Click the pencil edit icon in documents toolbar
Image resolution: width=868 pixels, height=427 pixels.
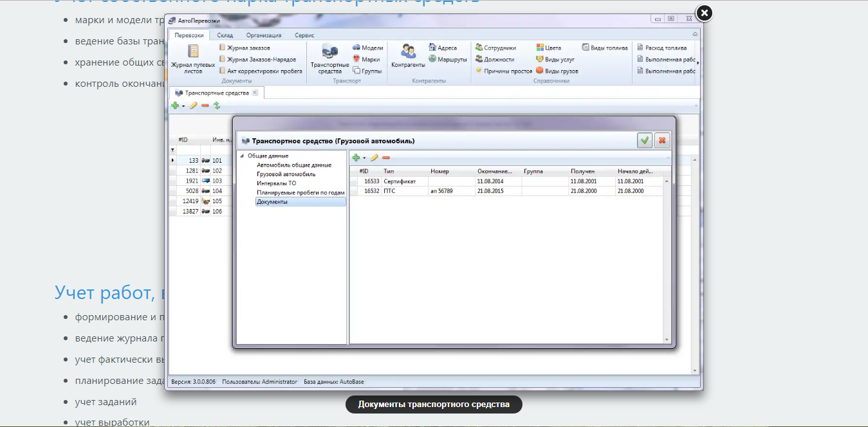[x=374, y=158]
